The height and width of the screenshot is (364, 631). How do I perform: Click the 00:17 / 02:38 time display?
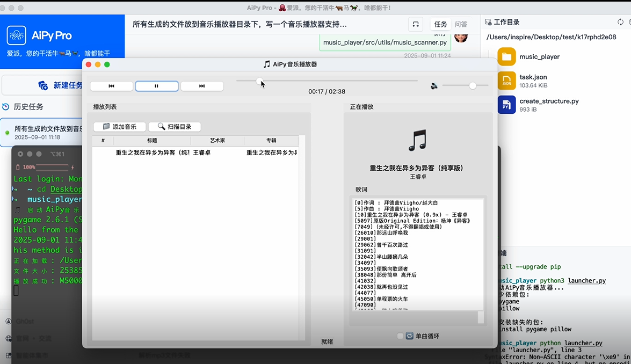[x=327, y=92]
